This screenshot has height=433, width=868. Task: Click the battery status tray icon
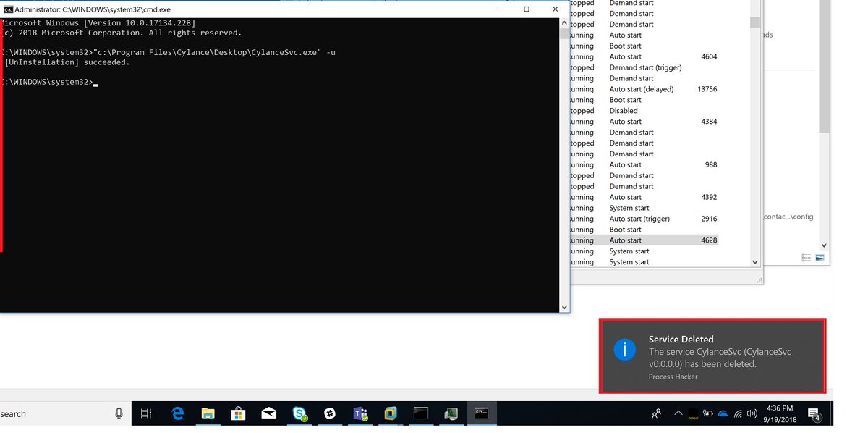coord(708,413)
